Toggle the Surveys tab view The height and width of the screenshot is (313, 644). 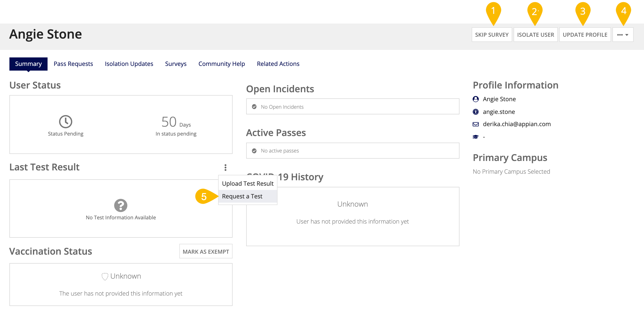(175, 64)
